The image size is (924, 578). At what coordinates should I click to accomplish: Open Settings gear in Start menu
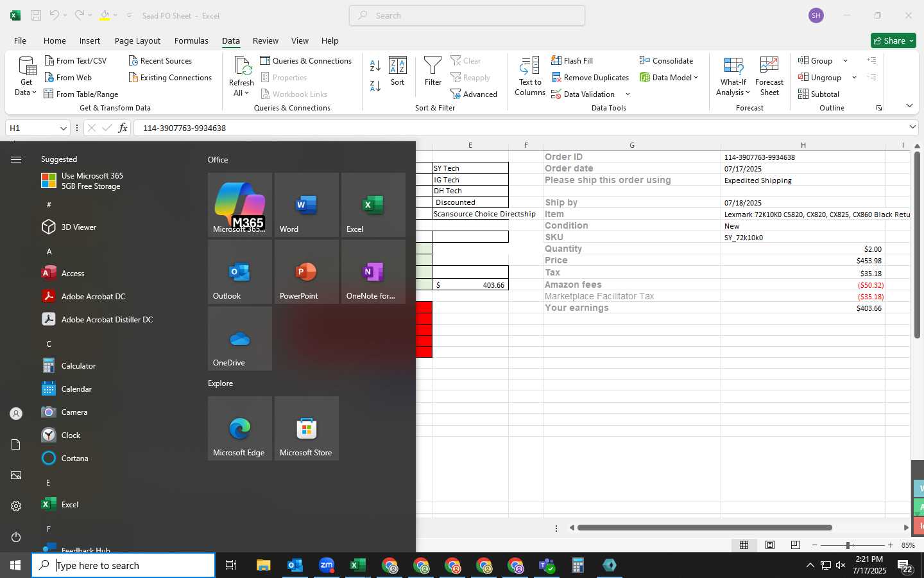(16, 506)
